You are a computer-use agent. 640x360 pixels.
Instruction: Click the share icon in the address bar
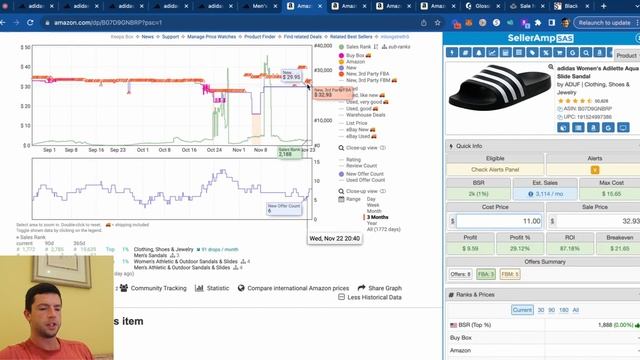(424, 23)
